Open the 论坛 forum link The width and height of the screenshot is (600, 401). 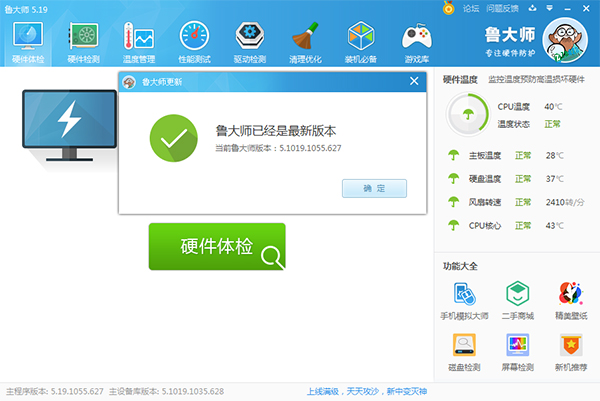coord(471,8)
